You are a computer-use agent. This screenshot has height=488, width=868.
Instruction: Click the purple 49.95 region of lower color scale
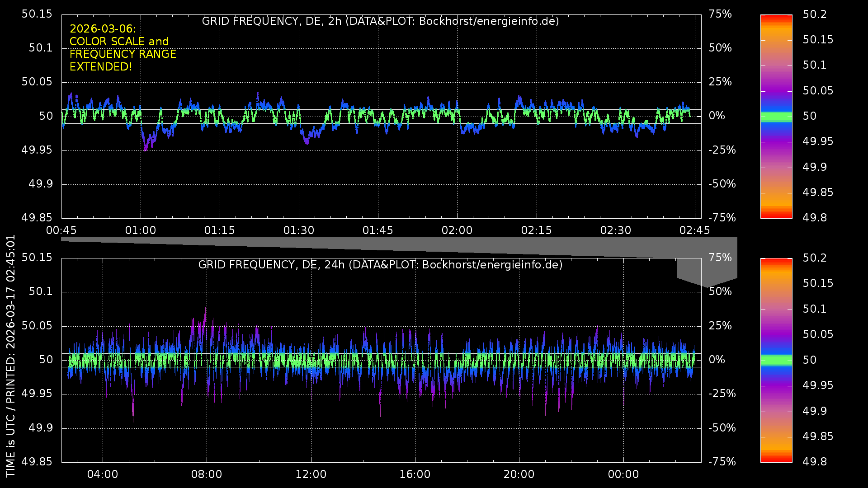(776, 385)
